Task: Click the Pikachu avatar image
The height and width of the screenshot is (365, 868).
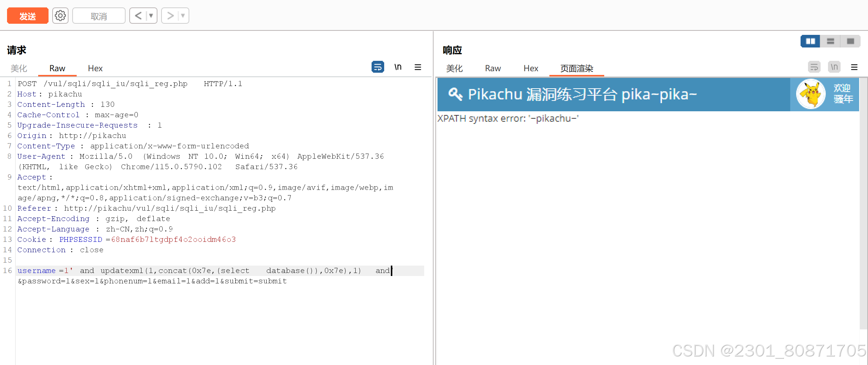Action: [x=811, y=94]
